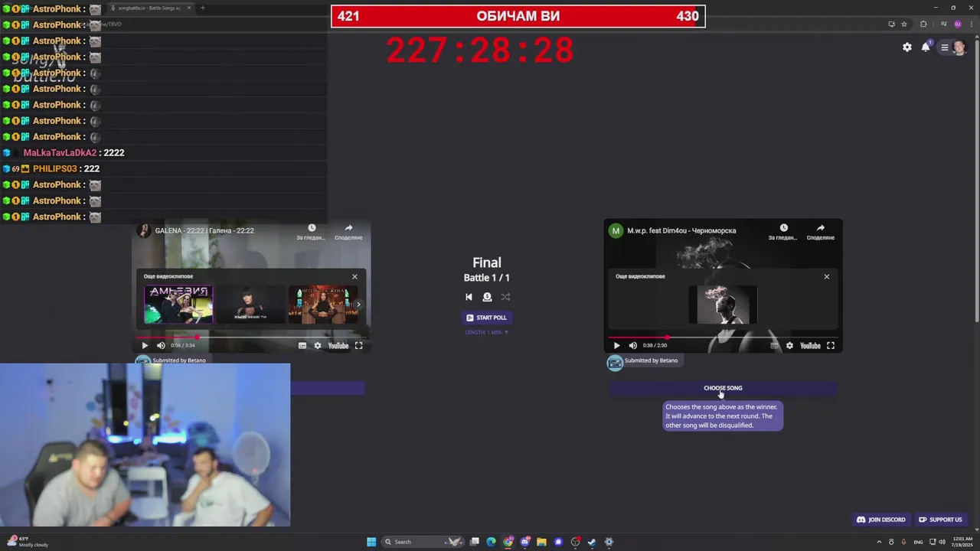The width and height of the screenshot is (980, 551).
Task: Play the GALENA video
Action: (145, 346)
